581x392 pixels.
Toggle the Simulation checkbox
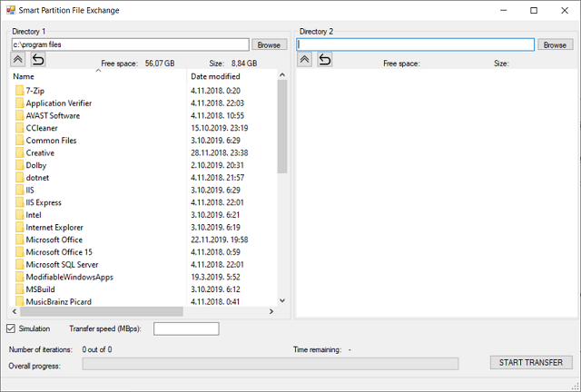pyautogui.click(x=11, y=328)
